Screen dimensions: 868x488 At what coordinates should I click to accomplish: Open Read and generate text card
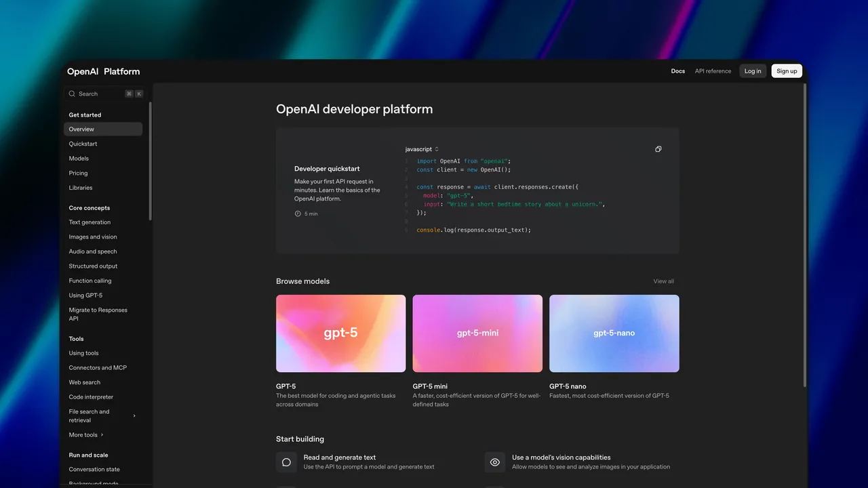[369, 462]
